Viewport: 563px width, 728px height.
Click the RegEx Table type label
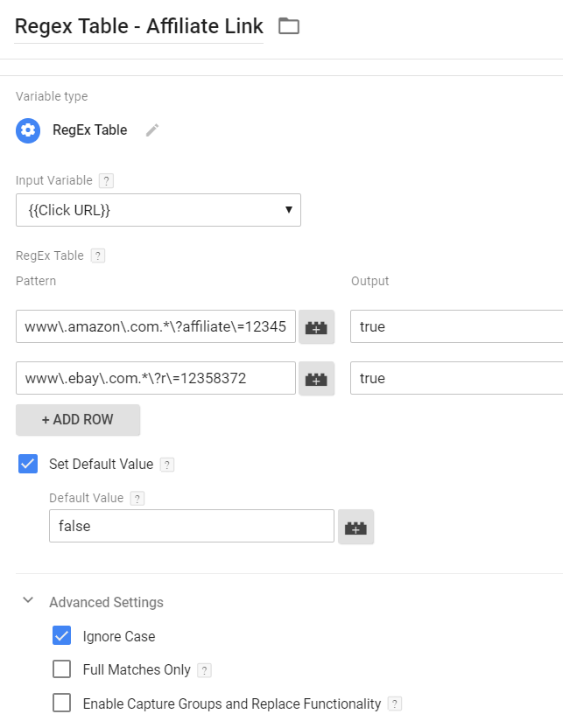89,130
